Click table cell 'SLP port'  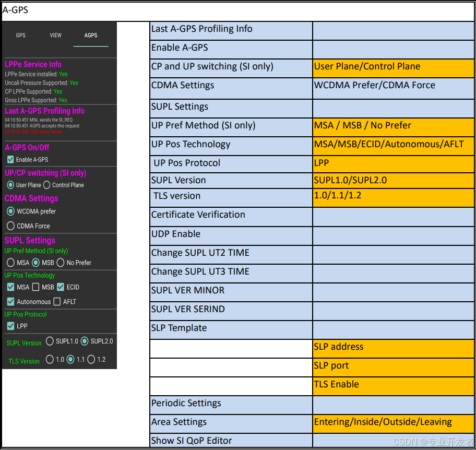[x=394, y=368]
